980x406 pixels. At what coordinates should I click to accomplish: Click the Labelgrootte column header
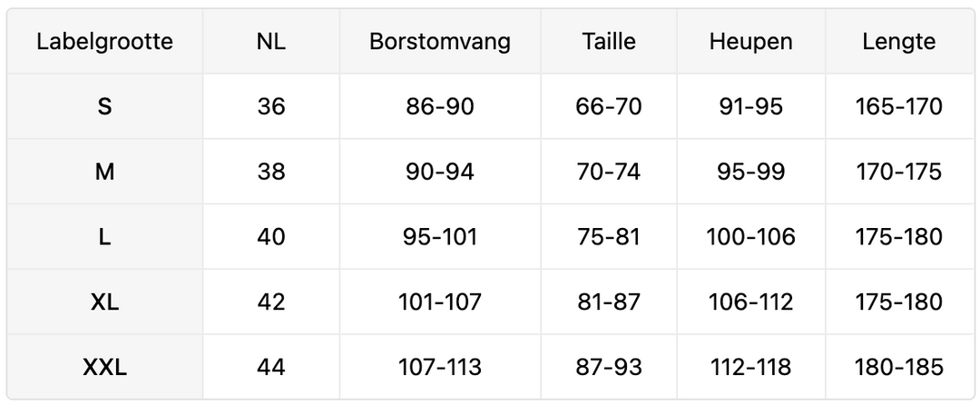pos(104,42)
